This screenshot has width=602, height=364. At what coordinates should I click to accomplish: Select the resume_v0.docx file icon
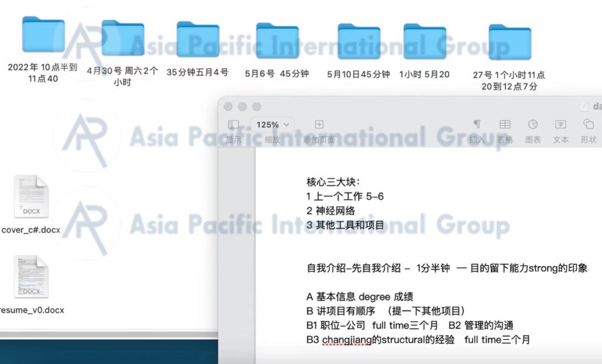point(31,276)
